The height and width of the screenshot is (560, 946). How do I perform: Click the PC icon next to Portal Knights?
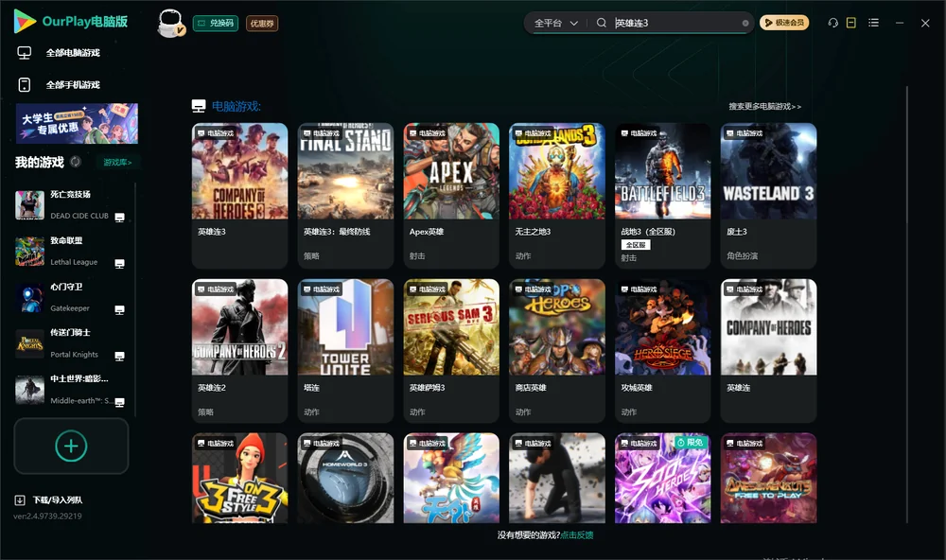(x=119, y=356)
